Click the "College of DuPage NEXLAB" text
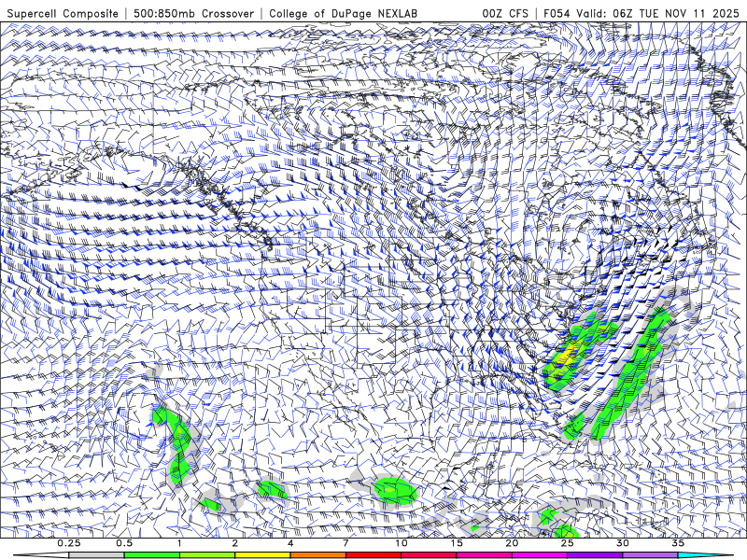The width and height of the screenshot is (747, 560). pos(343,13)
